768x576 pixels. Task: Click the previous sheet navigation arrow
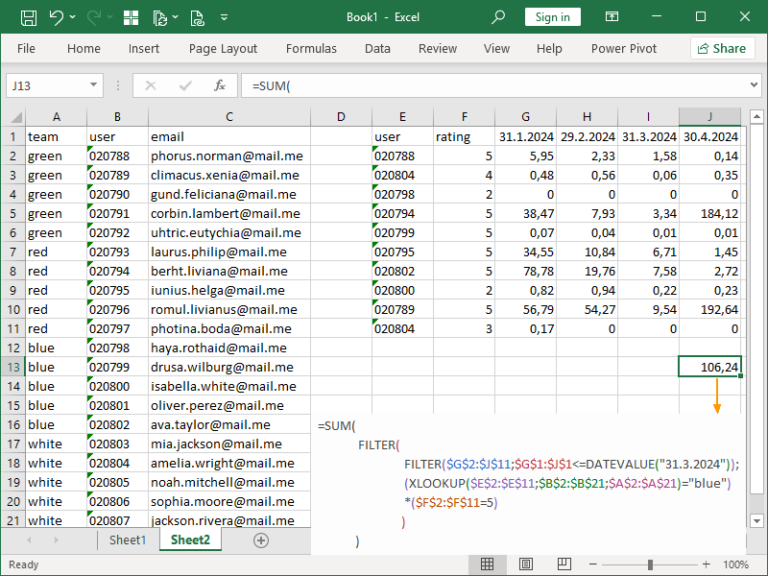[29, 540]
